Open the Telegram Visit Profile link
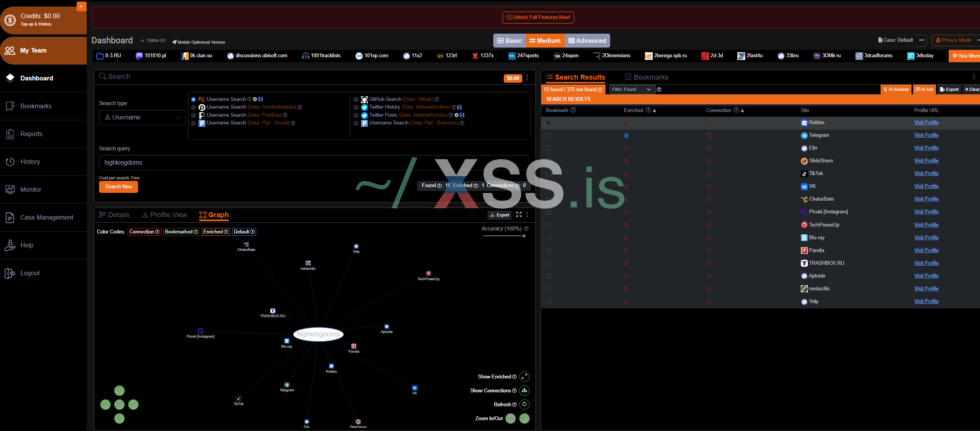980x431 pixels. (926, 135)
